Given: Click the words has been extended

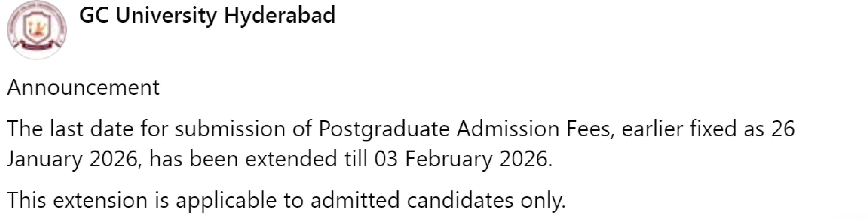Looking at the screenshot, I should 243,159.
